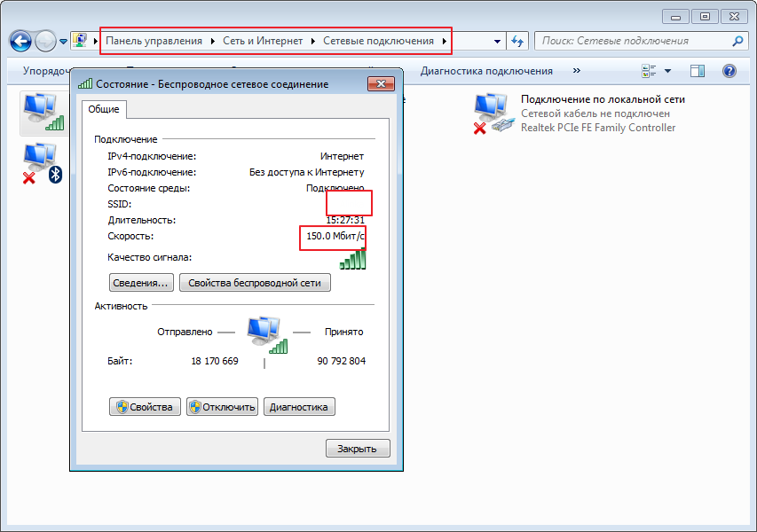Click the refresh icon beside address bar
The width and height of the screenshot is (757, 532).
[x=518, y=41]
